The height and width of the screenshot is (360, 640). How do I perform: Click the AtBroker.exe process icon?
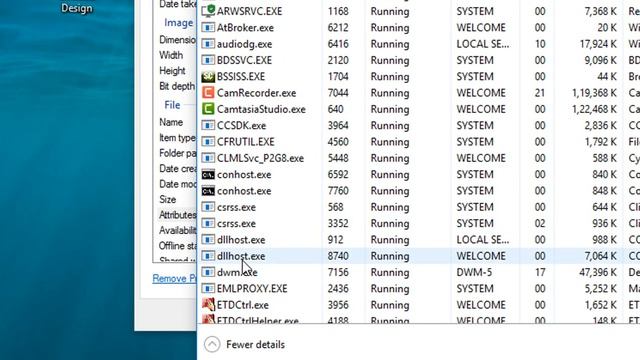click(208, 27)
